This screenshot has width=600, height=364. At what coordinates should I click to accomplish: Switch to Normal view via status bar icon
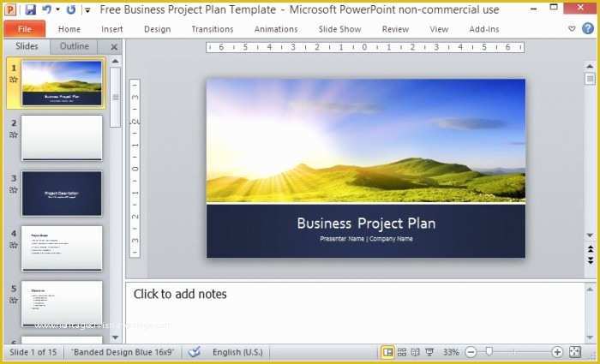coord(387,352)
